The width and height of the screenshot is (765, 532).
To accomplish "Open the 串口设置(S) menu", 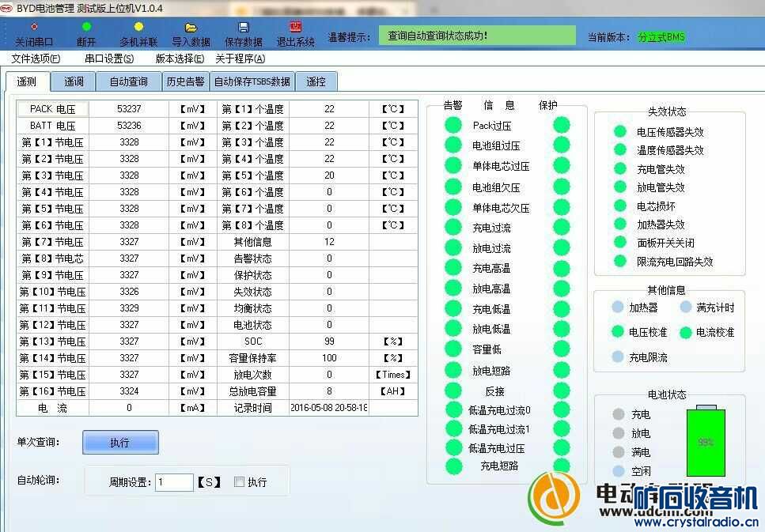I will (x=109, y=58).
